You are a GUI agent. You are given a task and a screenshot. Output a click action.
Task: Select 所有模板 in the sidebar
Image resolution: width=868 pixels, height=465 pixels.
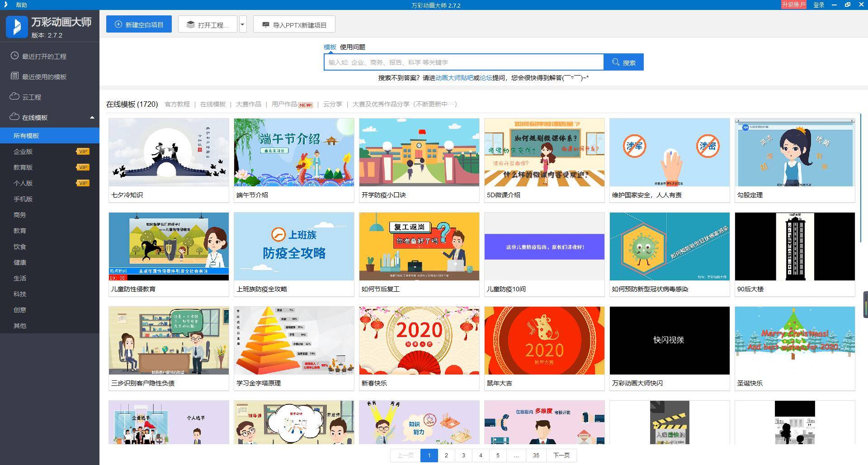(50, 136)
